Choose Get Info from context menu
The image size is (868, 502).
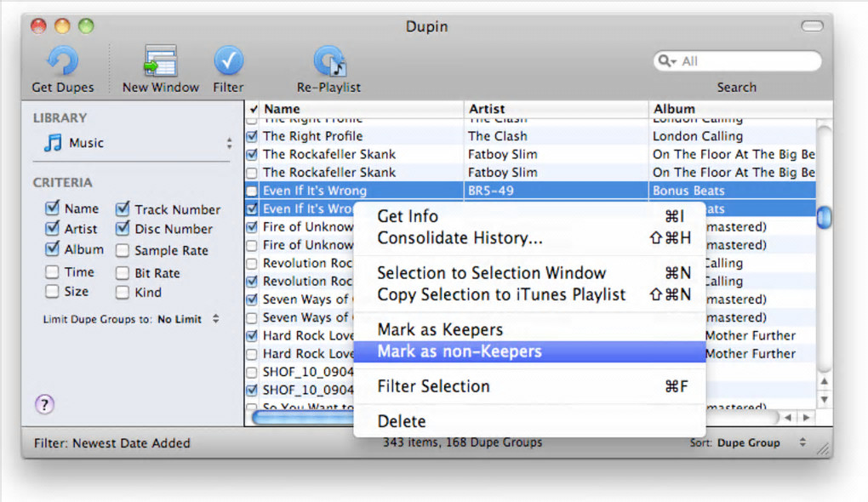(530, 216)
